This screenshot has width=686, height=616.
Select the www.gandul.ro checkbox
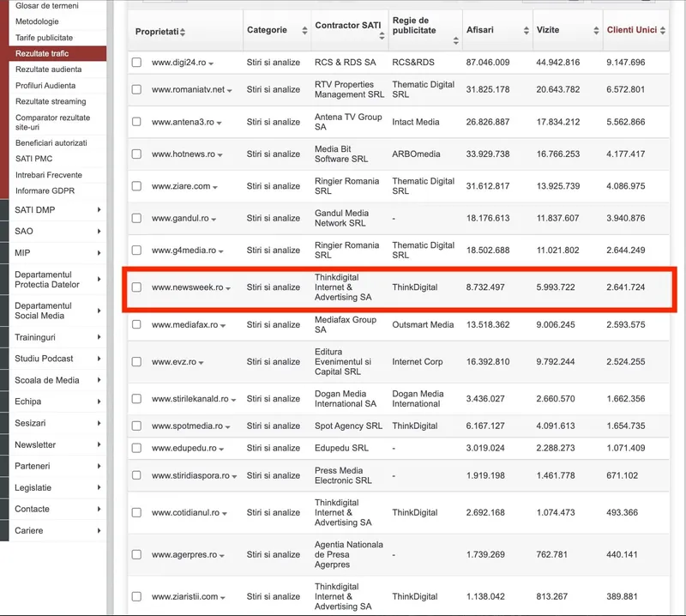tap(136, 218)
